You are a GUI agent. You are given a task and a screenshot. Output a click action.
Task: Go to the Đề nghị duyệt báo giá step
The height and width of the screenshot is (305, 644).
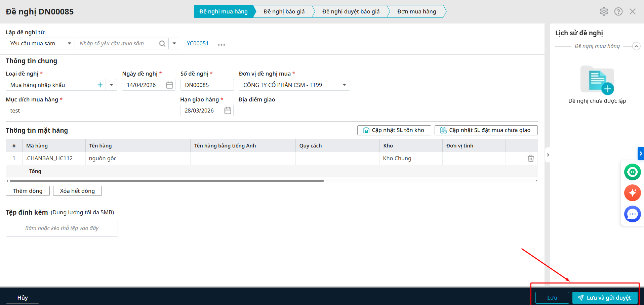pyautogui.click(x=351, y=11)
